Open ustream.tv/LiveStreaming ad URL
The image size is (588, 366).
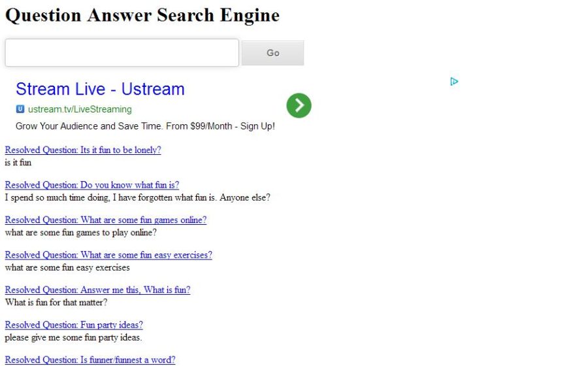(x=80, y=109)
